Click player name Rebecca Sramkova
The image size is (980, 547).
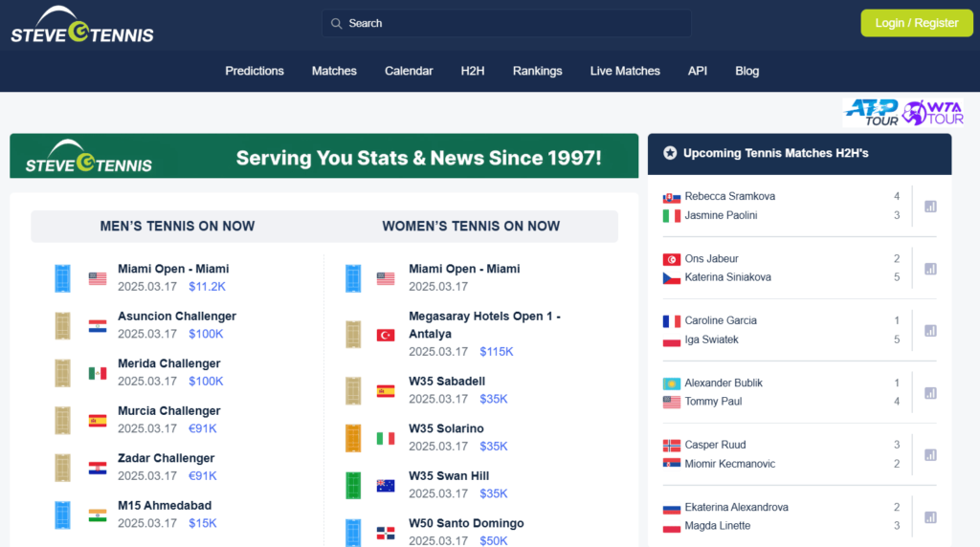coord(729,197)
